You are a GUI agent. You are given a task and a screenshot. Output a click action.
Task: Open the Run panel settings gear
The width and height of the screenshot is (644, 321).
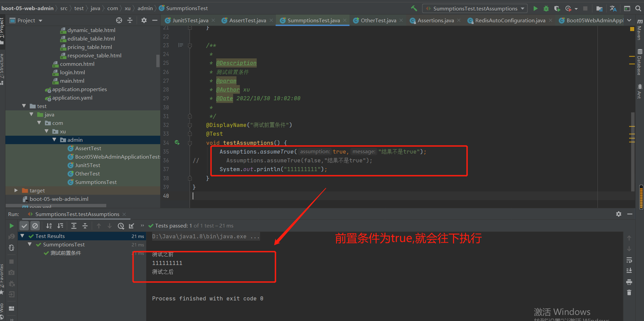pyautogui.click(x=619, y=214)
